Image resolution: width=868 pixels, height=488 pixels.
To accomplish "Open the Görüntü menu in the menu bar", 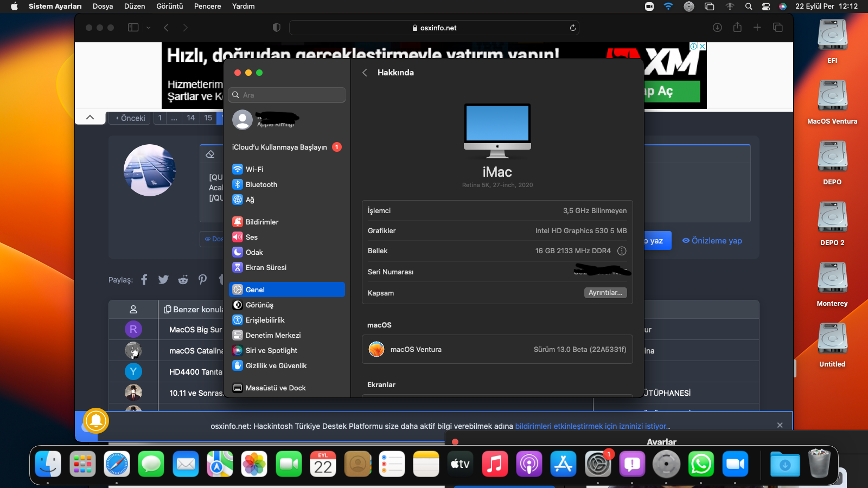I will click(169, 7).
